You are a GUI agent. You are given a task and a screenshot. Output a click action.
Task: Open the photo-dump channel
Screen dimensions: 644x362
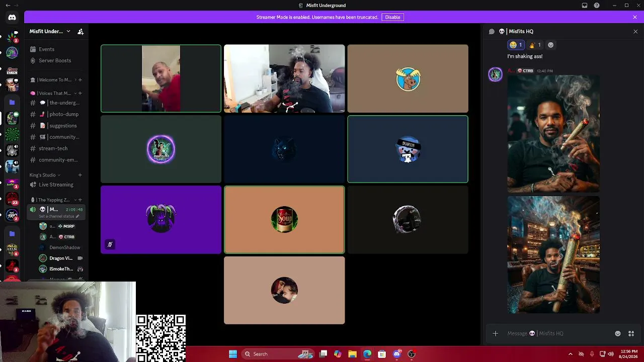coord(56,114)
